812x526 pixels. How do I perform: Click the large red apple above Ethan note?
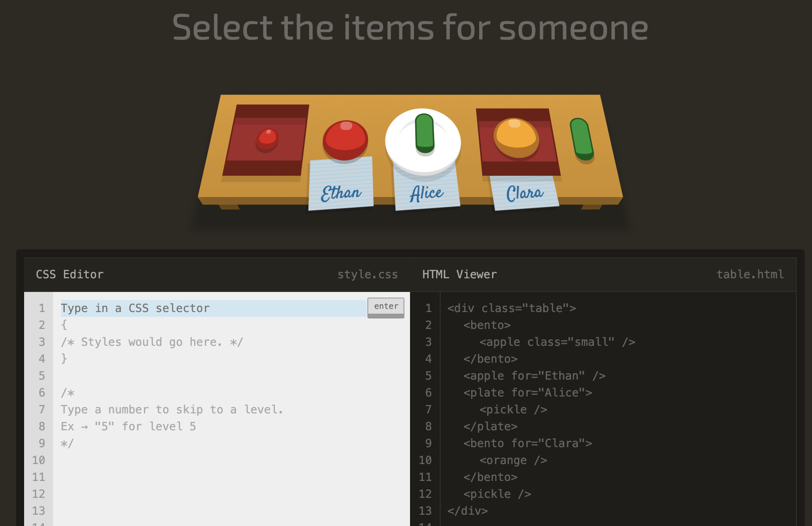[345, 140]
